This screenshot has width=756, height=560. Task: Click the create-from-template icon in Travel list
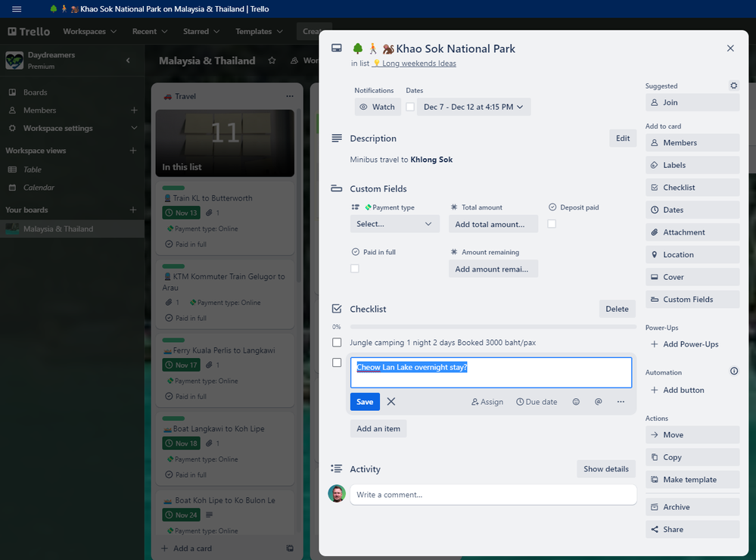pos(290,548)
